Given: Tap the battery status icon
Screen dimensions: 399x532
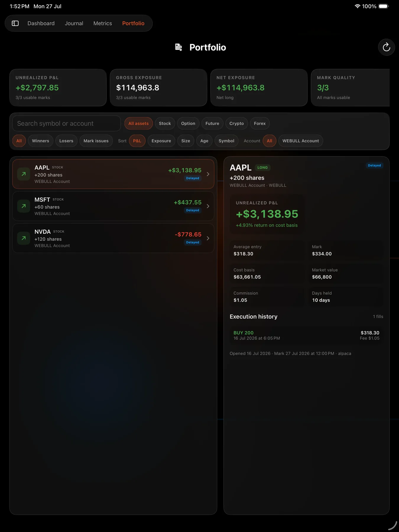Looking at the screenshot, I should (384, 6).
